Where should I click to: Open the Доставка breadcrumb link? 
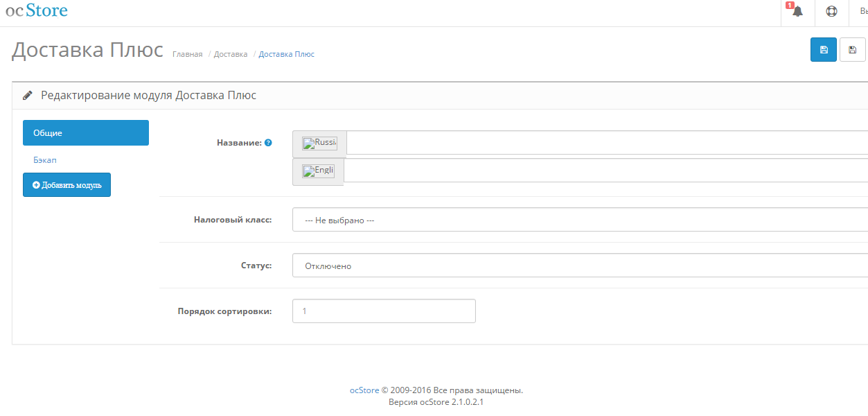231,54
